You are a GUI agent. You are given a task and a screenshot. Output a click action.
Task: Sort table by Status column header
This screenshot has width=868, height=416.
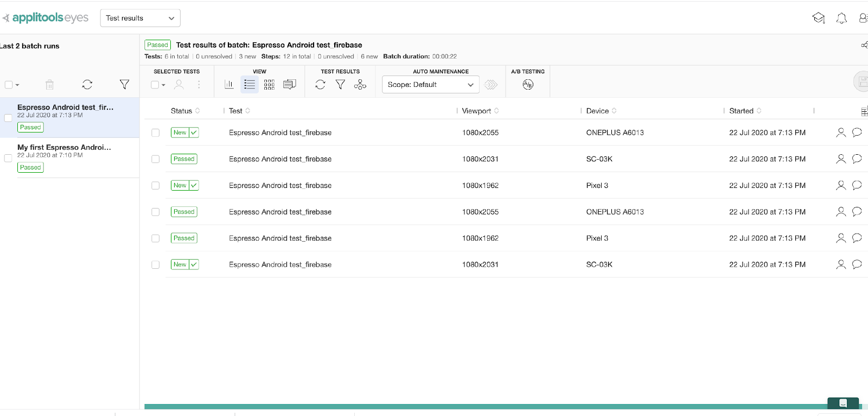pyautogui.click(x=182, y=111)
